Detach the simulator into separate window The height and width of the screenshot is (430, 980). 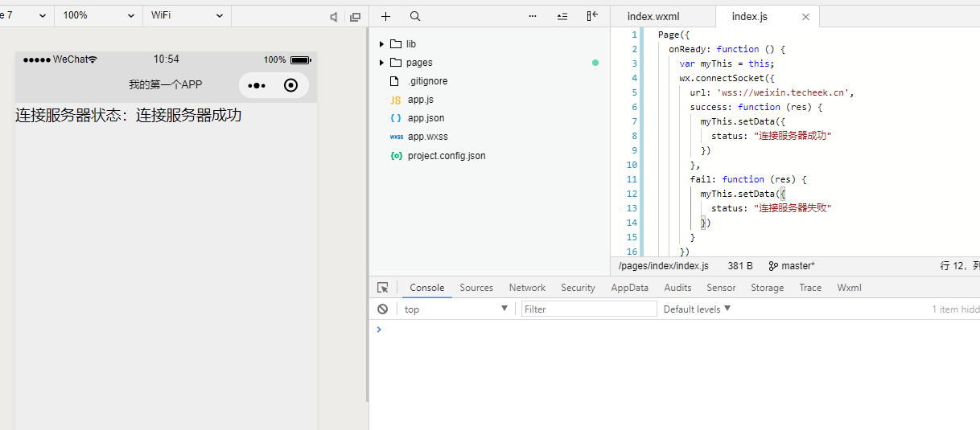click(355, 16)
